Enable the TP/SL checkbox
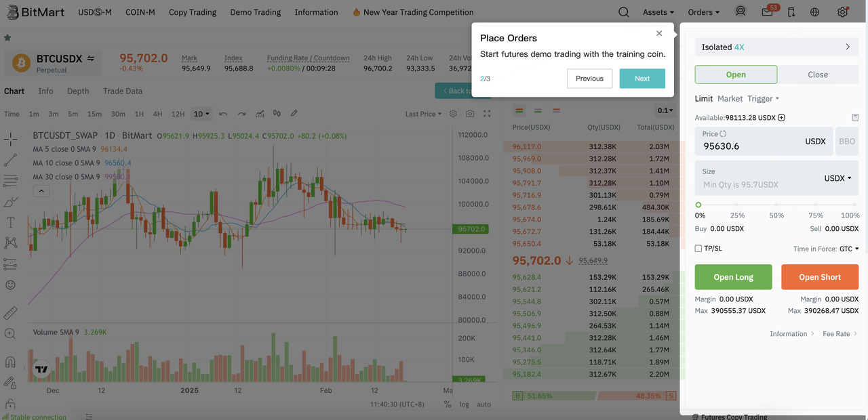Screen dimensions: 868x420 click(698, 249)
